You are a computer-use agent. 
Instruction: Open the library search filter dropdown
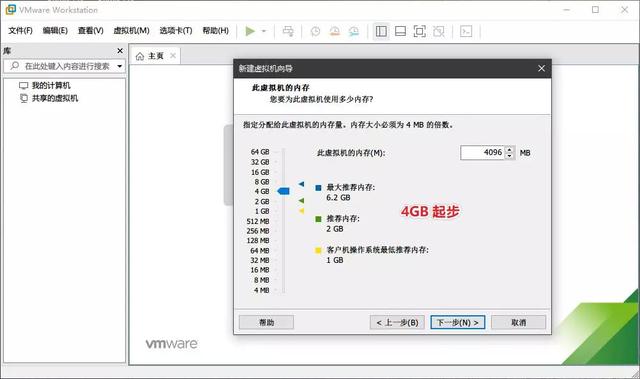[x=120, y=66]
